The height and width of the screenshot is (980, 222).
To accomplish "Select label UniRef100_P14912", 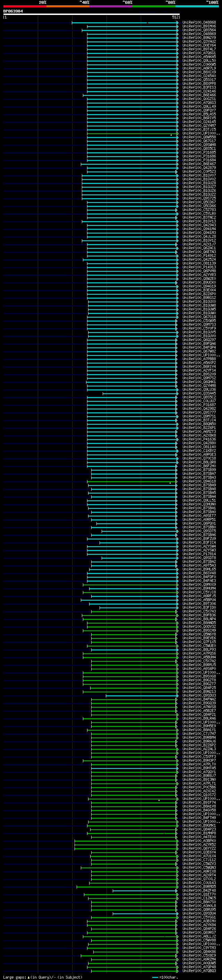I will click(x=199, y=256).
